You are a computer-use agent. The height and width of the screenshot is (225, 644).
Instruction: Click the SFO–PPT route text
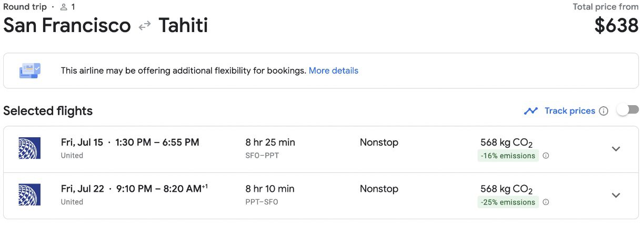click(261, 156)
